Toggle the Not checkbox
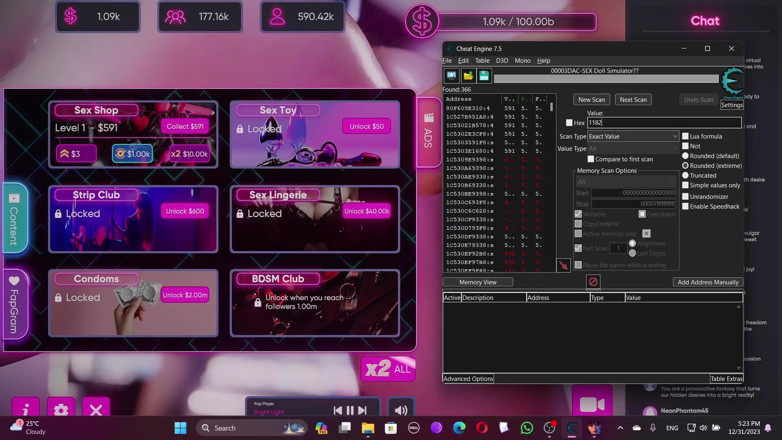Image resolution: width=782 pixels, height=440 pixels. 685,146
